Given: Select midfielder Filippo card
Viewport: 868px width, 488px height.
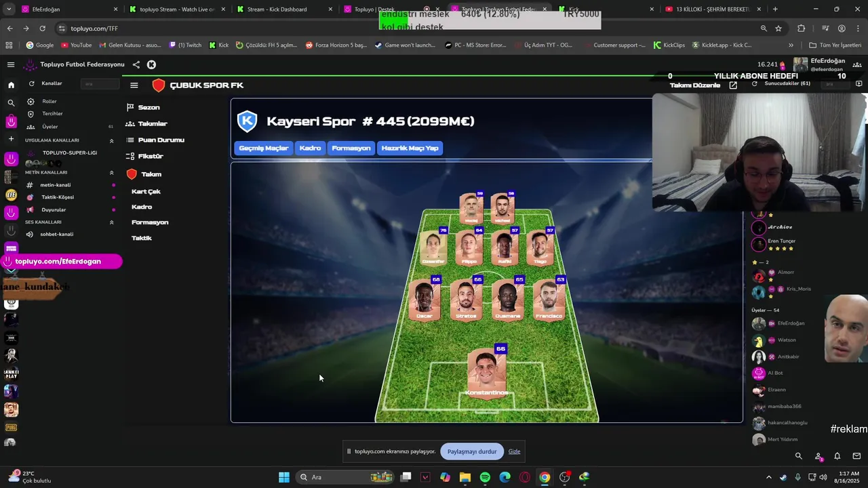Looking at the screenshot, I should [469, 248].
